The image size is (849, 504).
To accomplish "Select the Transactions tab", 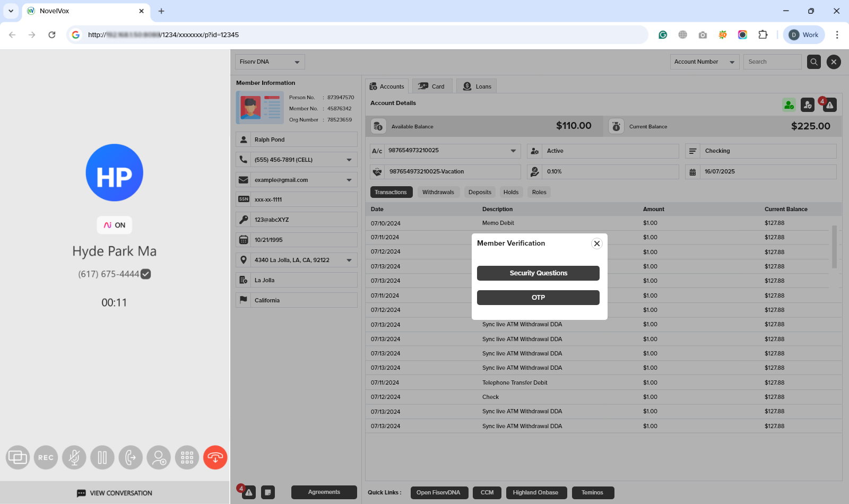I will coord(391,192).
